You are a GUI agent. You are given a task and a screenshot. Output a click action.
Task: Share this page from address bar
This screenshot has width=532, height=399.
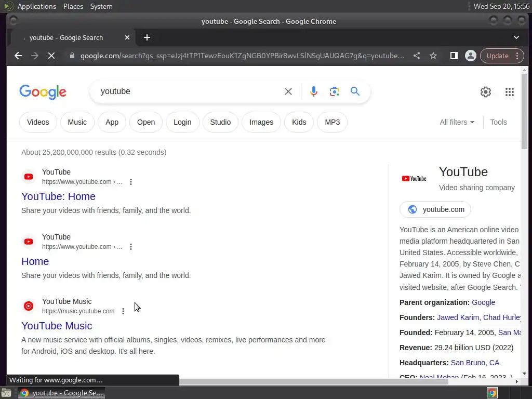(417, 56)
